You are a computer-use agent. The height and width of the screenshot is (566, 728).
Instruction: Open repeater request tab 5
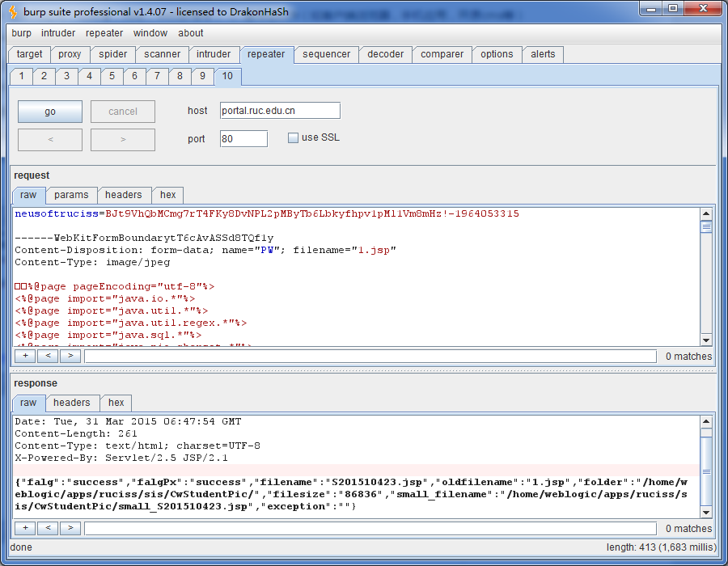tap(112, 76)
